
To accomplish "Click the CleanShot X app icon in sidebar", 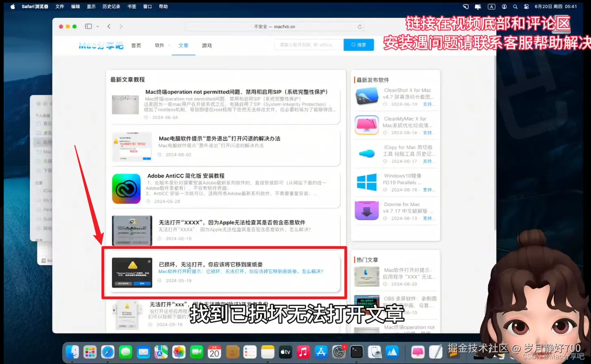I will pyautogui.click(x=367, y=97).
